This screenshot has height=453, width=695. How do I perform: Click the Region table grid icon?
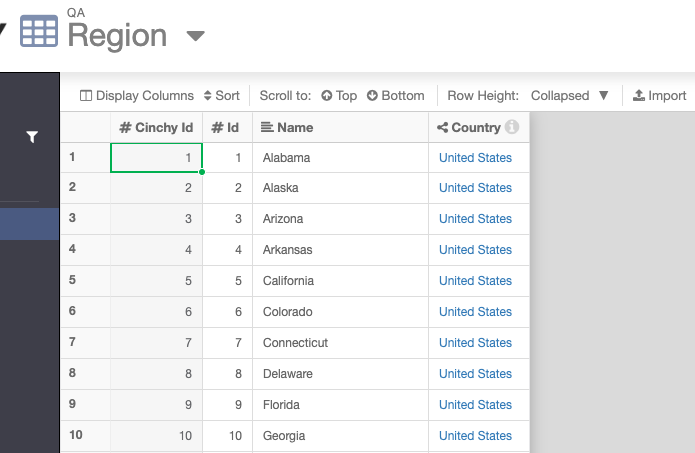tap(39, 31)
